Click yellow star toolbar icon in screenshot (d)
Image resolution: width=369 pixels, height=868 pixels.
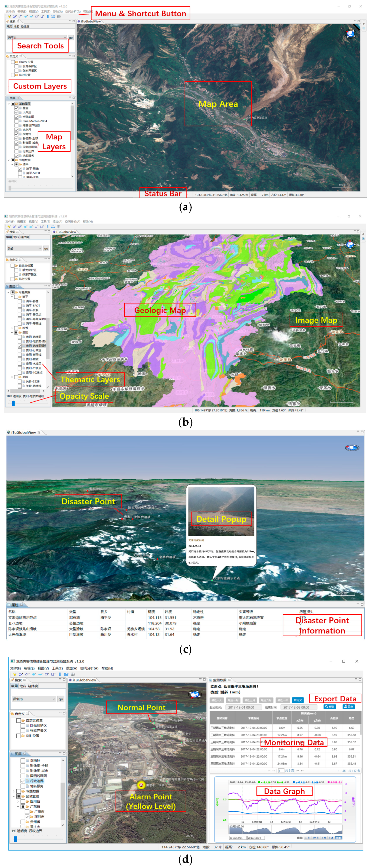click(x=15, y=674)
